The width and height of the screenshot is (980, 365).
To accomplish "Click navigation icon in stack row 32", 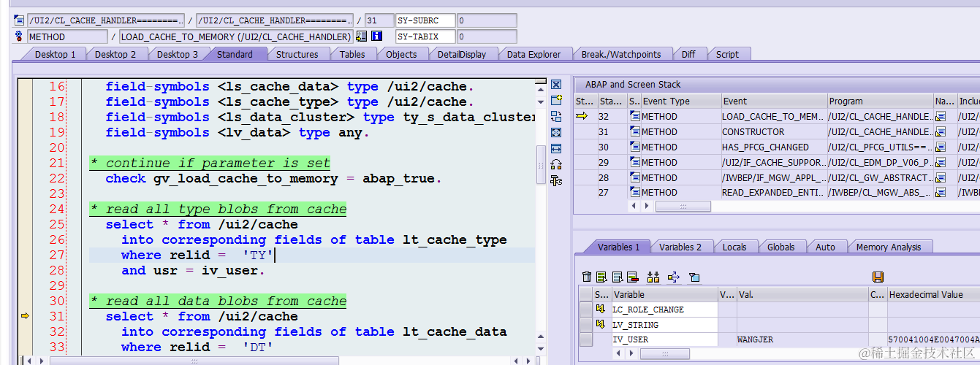I will pyautogui.click(x=941, y=116).
